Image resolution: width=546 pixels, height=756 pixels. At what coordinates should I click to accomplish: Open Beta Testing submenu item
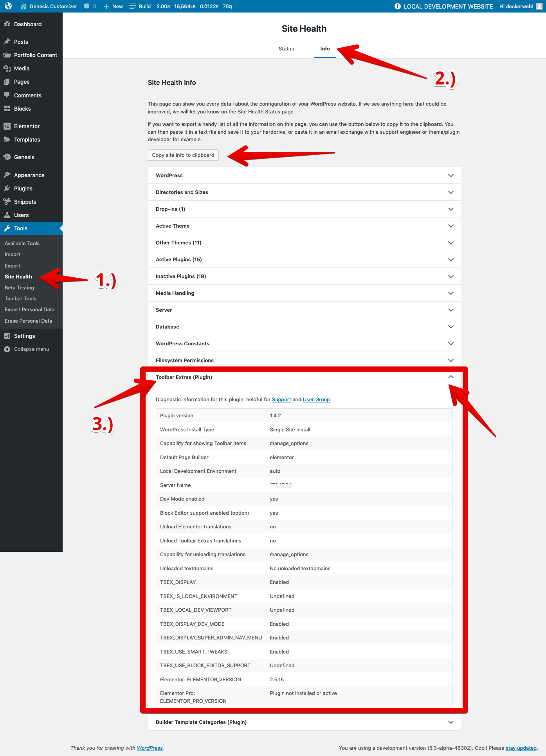tap(20, 287)
